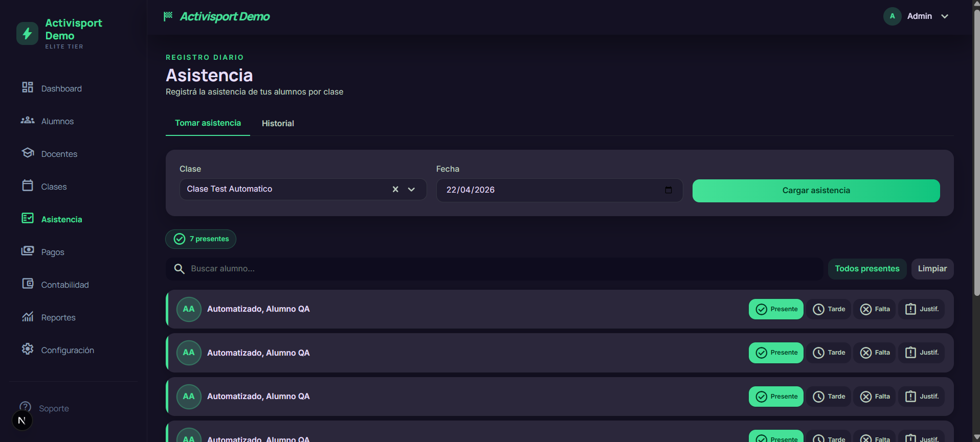The height and width of the screenshot is (442, 980).
Task: Open the Pagos money icon
Action: 28,251
